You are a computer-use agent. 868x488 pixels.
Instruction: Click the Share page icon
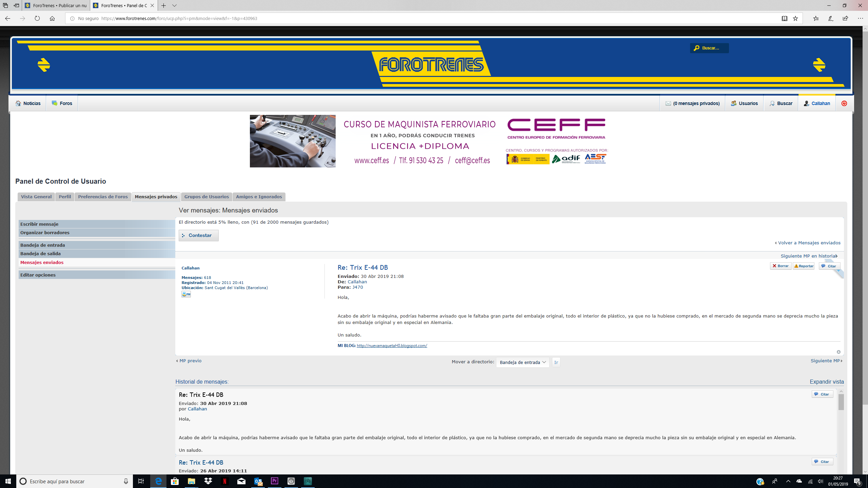tap(845, 18)
